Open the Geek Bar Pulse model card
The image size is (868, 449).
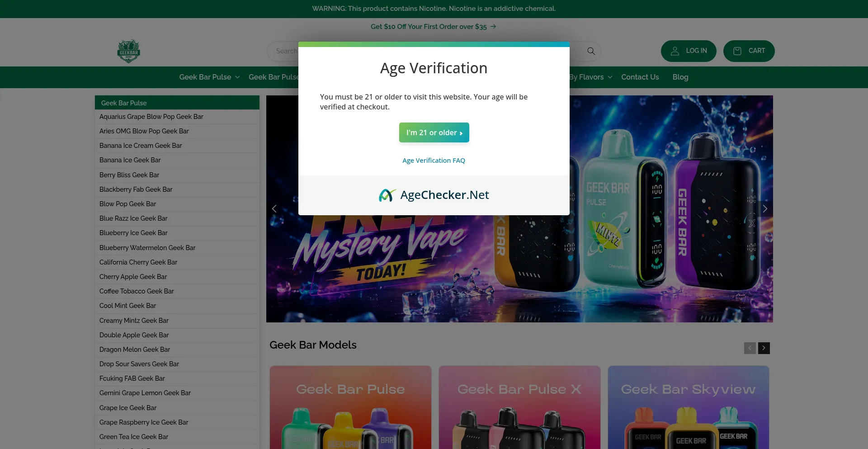(x=350, y=407)
